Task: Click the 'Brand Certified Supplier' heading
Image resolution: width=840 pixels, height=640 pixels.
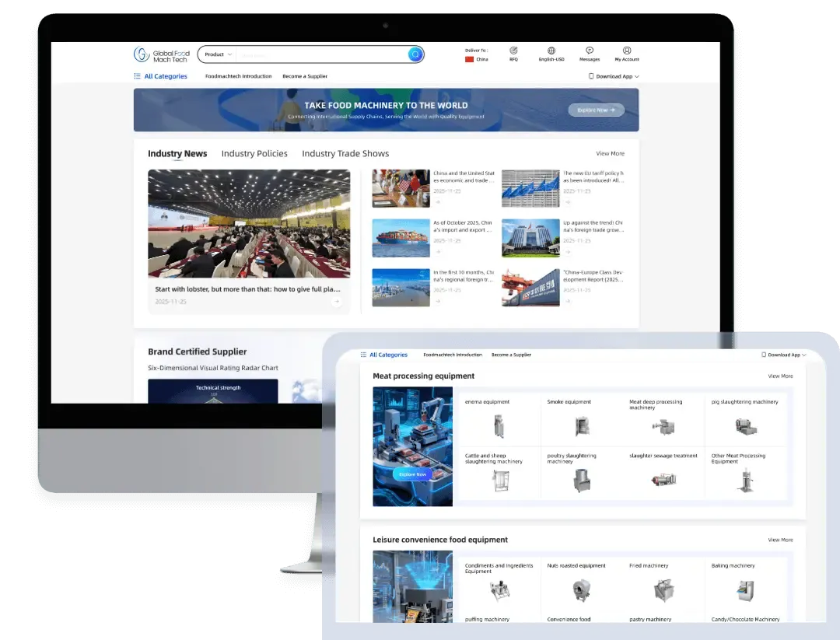Action: [197, 351]
